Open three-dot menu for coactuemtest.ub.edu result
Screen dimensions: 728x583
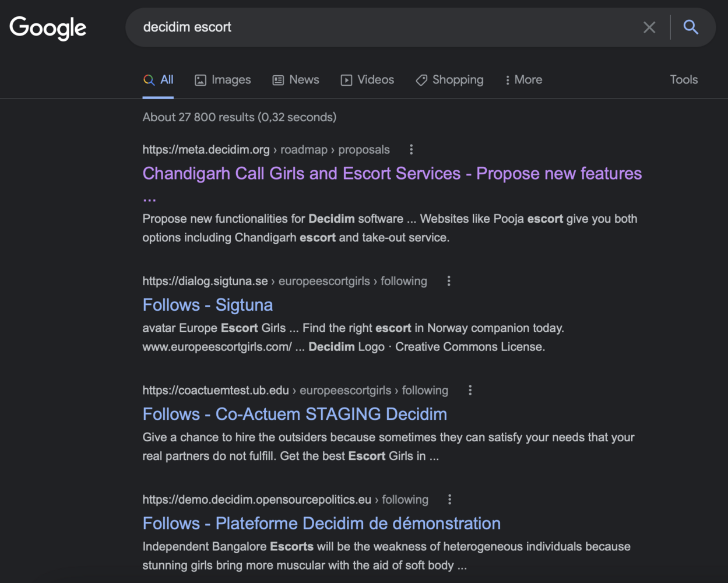click(x=470, y=391)
